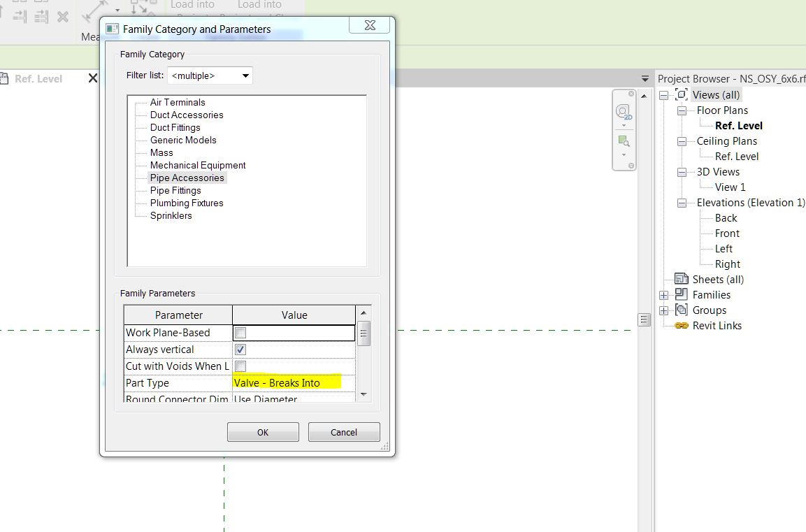Collapse the Floor Plans tree node
Viewport: 806px width, 532px height.
coord(682,110)
